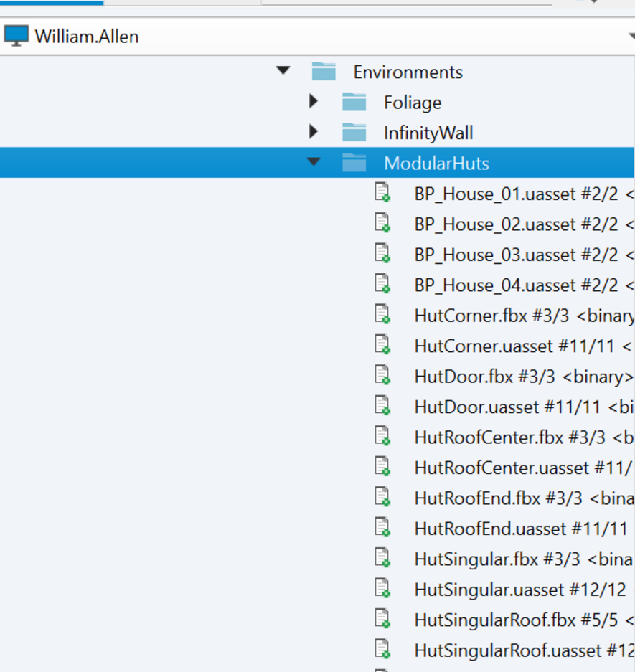Click the BP_House_01.uasset file icon
This screenshot has height=672, width=635.
coord(382,192)
